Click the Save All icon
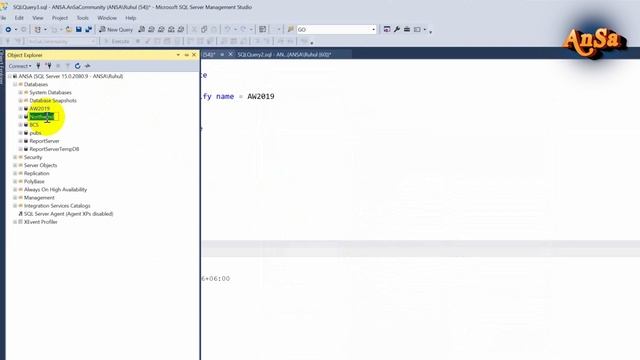 [x=88, y=29]
